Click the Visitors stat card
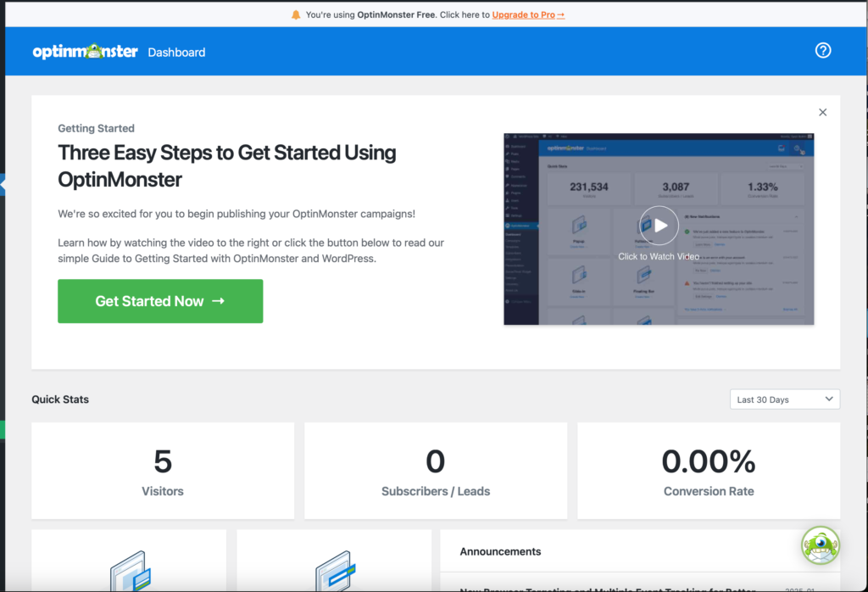Screen dimensions: 868x592 [162, 471]
